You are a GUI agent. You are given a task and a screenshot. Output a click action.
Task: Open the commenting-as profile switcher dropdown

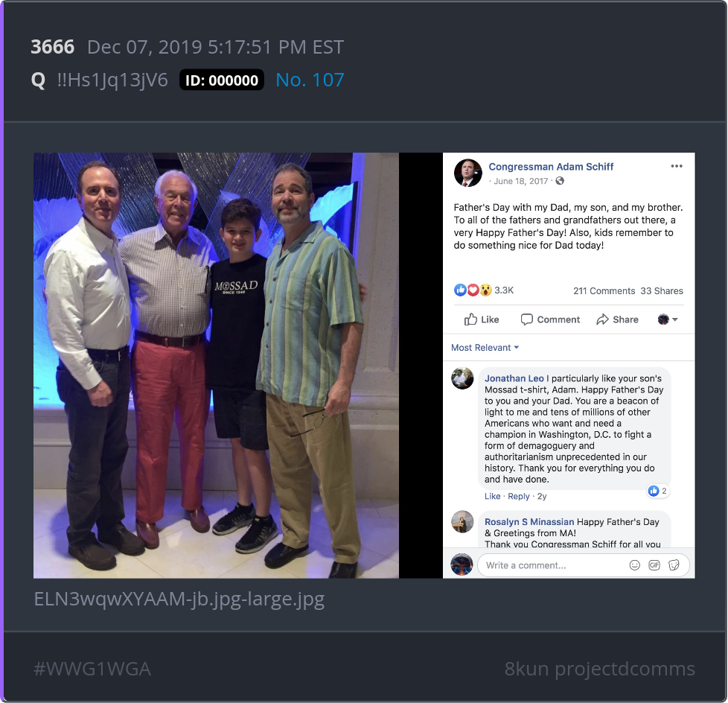click(x=668, y=319)
